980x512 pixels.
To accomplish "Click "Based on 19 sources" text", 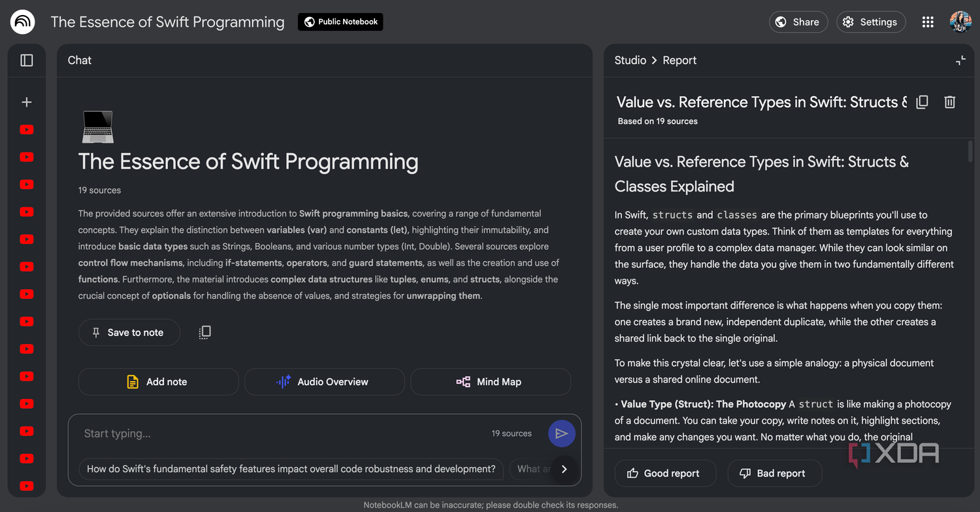I will point(658,121).
